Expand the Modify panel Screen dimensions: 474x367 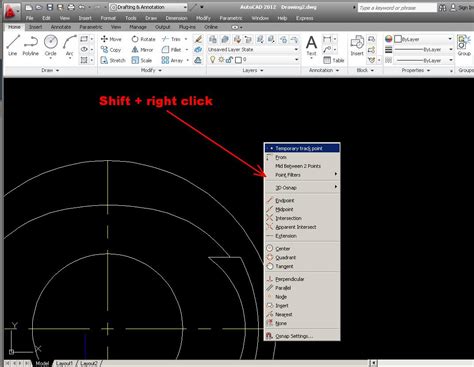(151, 70)
